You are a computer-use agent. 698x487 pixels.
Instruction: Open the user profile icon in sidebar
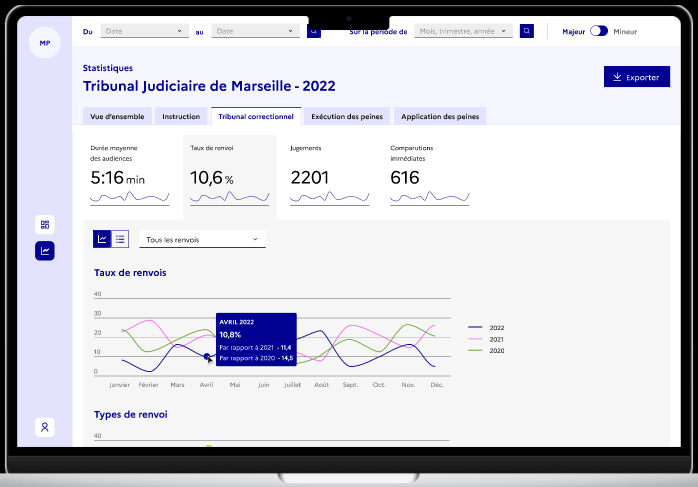45,427
